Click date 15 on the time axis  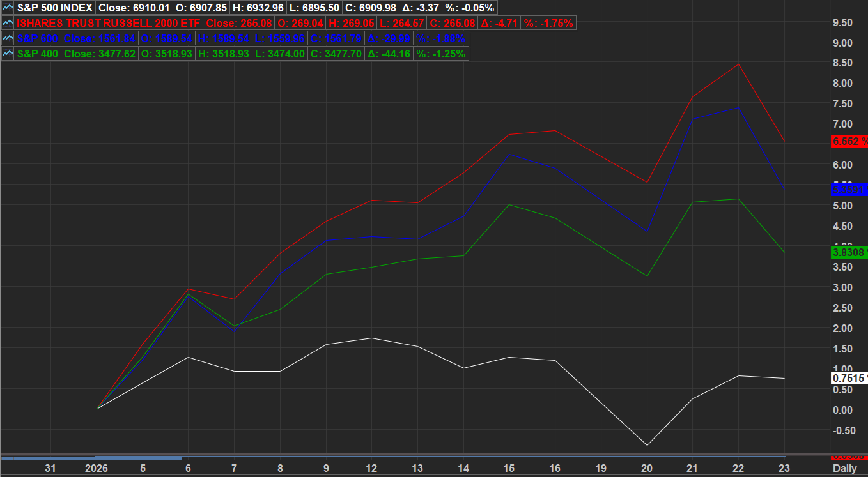[x=509, y=469]
